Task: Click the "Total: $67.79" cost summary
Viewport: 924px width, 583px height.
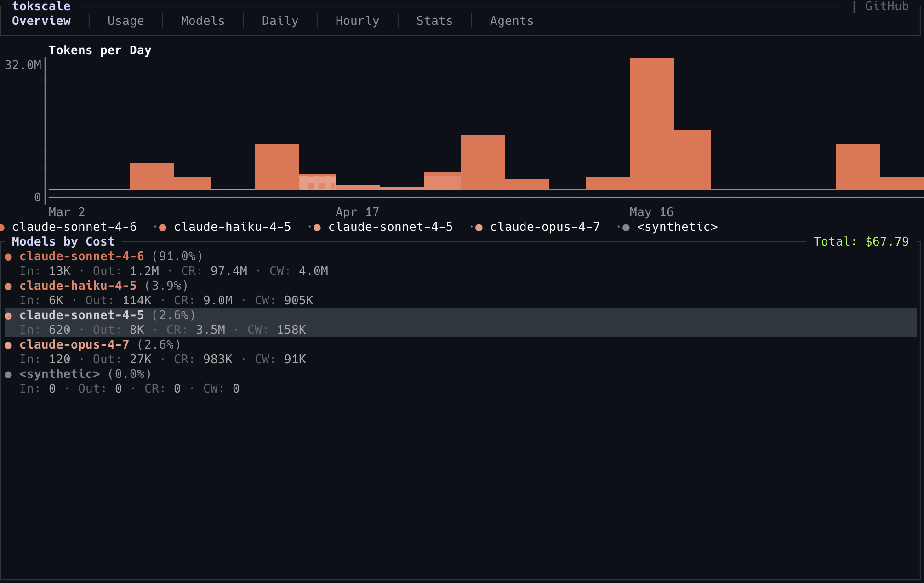Action: tap(861, 241)
